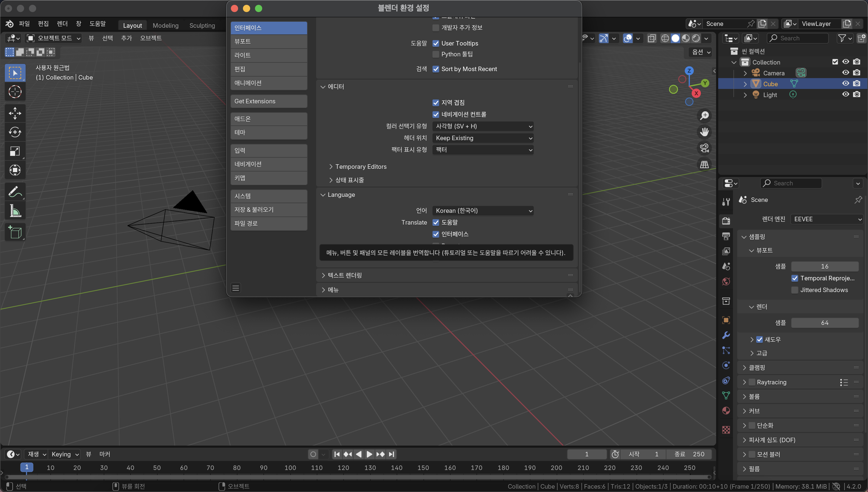The height and width of the screenshot is (492, 868).
Task: Open the Modifiers wrench properties tab
Action: [726, 335]
